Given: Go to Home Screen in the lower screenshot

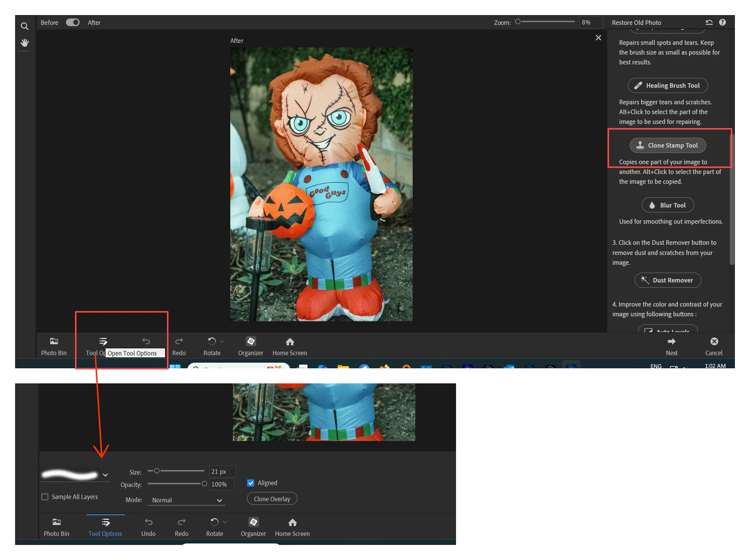Looking at the screenshot, I should point(292,527).
